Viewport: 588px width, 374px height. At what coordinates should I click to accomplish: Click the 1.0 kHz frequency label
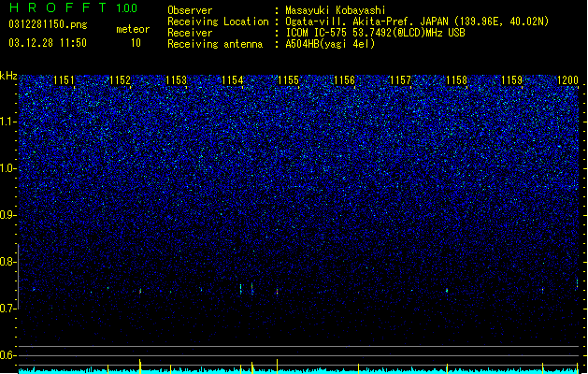coord(8,168)
